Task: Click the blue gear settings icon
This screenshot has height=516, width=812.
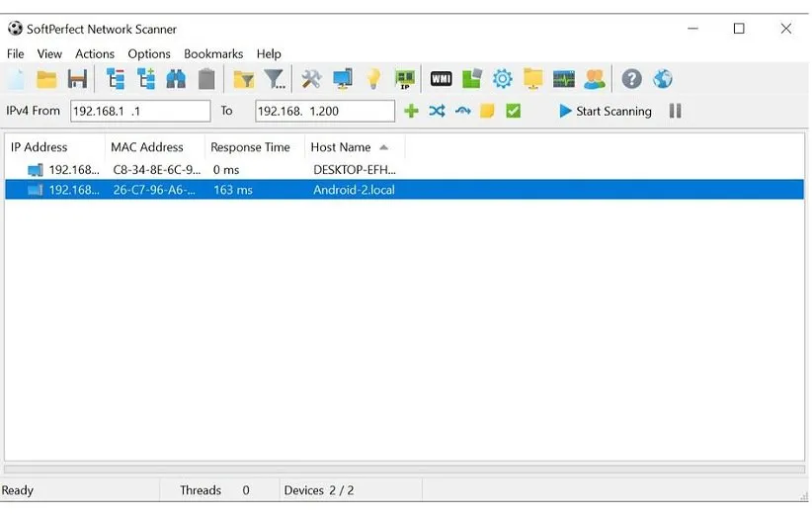Action: tap(503, 80)
